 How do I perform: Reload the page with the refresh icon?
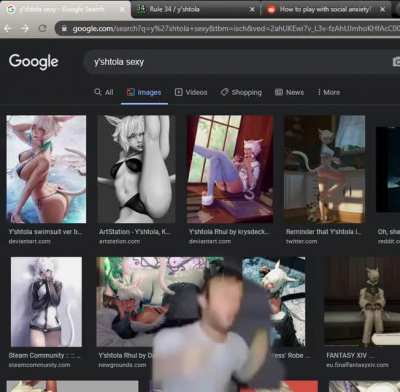(x=42, y=28)
